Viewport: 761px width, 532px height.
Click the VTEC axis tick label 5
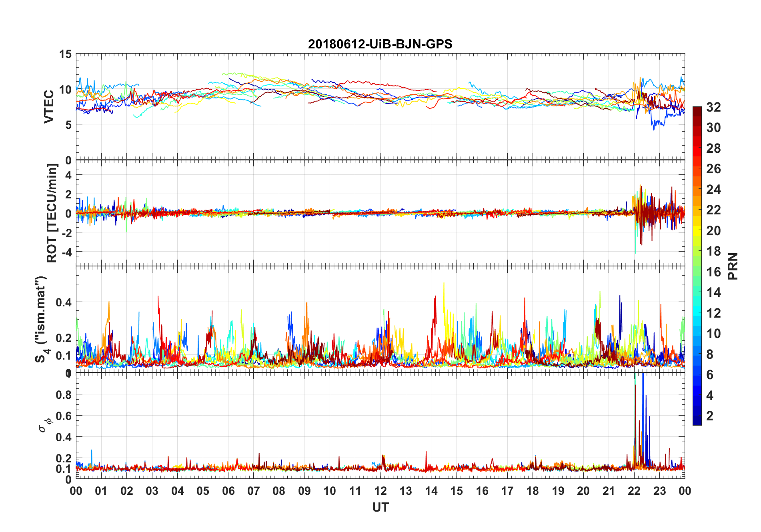tap(68, 125)
